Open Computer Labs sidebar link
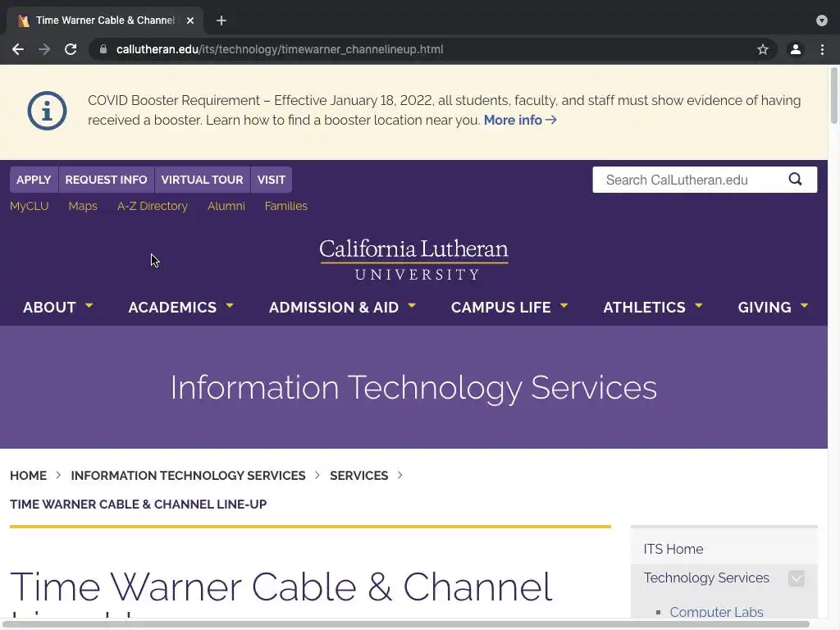 tap(716, 612)
